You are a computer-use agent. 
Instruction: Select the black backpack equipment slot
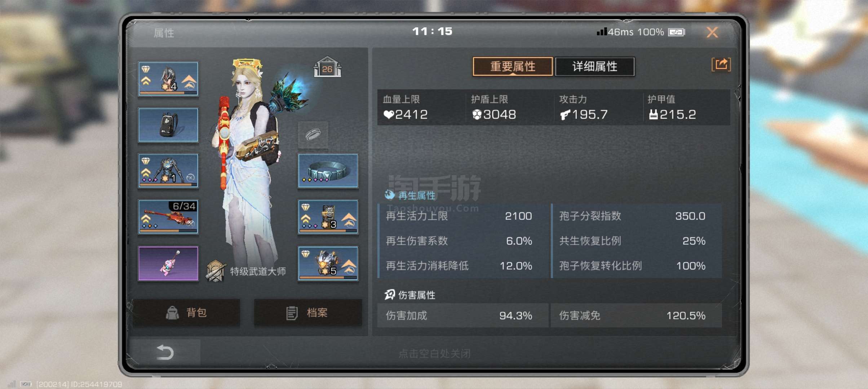[168, 125]
